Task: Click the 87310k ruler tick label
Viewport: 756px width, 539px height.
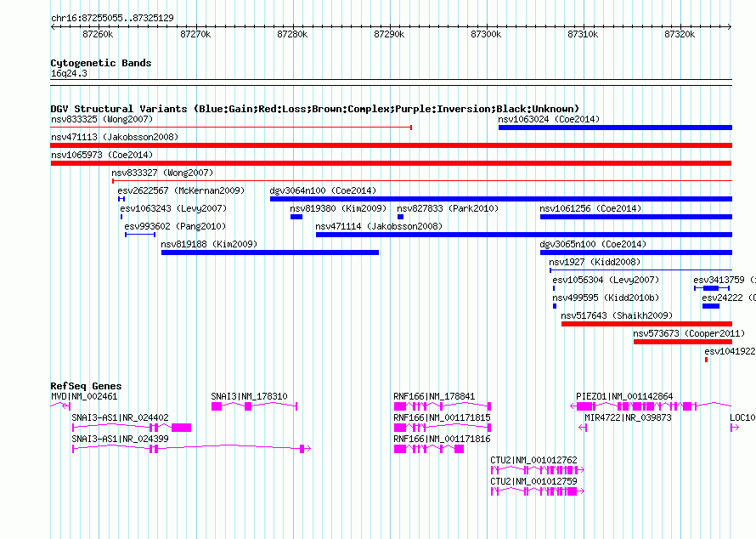Action: click(583, 34)
